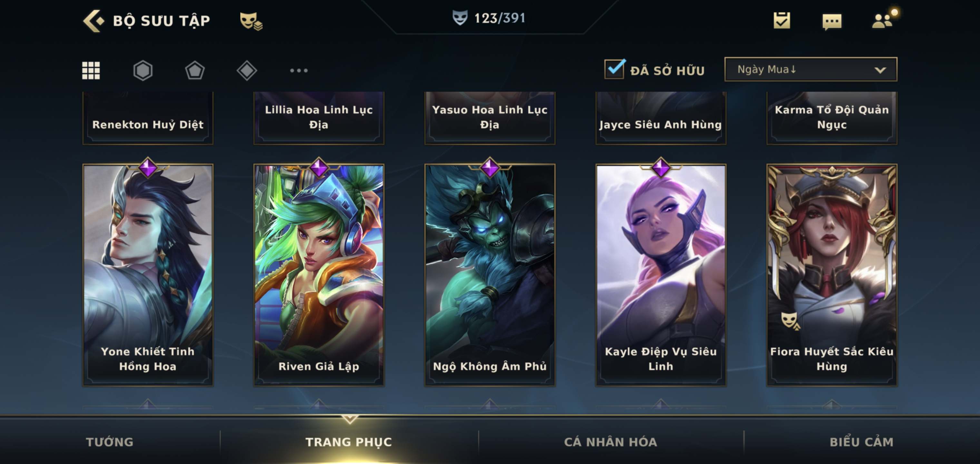
Task: Open the Ngày Mua sort dropdown
Action: (811, 69)
